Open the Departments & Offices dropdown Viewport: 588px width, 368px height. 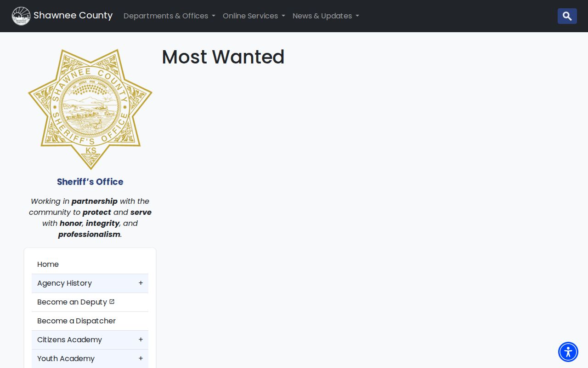click(x=170, y=16)
